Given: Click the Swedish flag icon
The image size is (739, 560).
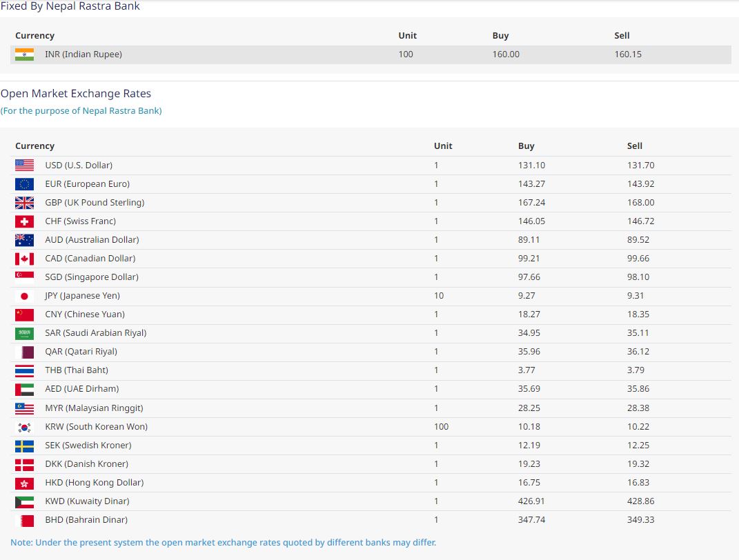Looking at the screenshot, I should tap(25, 446).
